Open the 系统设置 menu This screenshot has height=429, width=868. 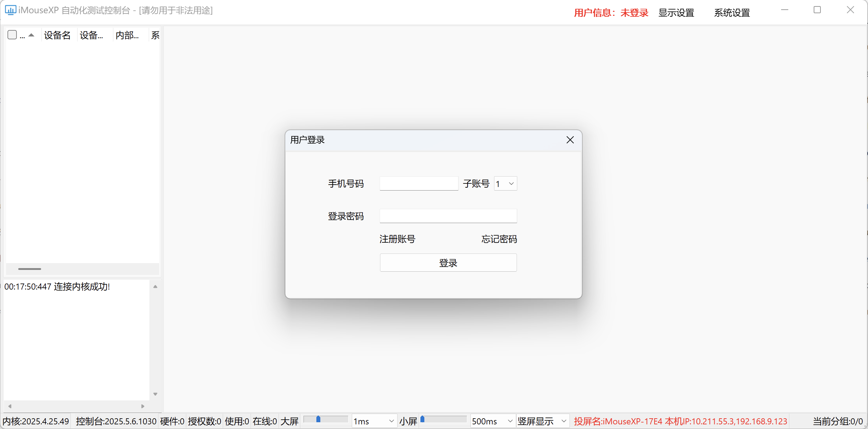pos(732,13)
